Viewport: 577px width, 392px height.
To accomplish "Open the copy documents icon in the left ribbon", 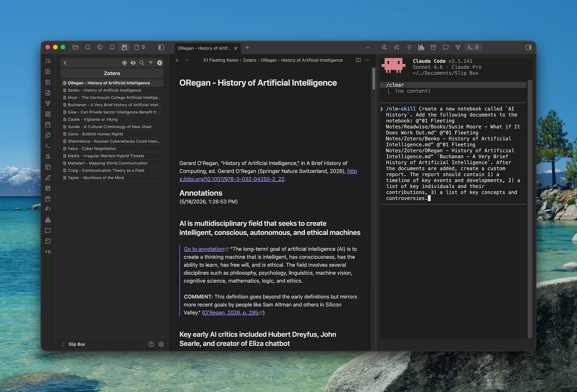I will point(48,135).
